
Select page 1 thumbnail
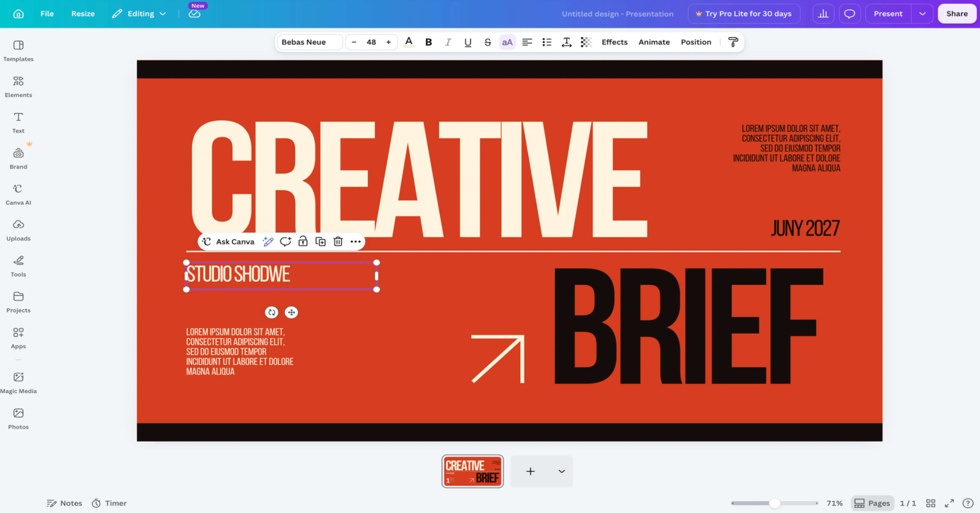472,471
